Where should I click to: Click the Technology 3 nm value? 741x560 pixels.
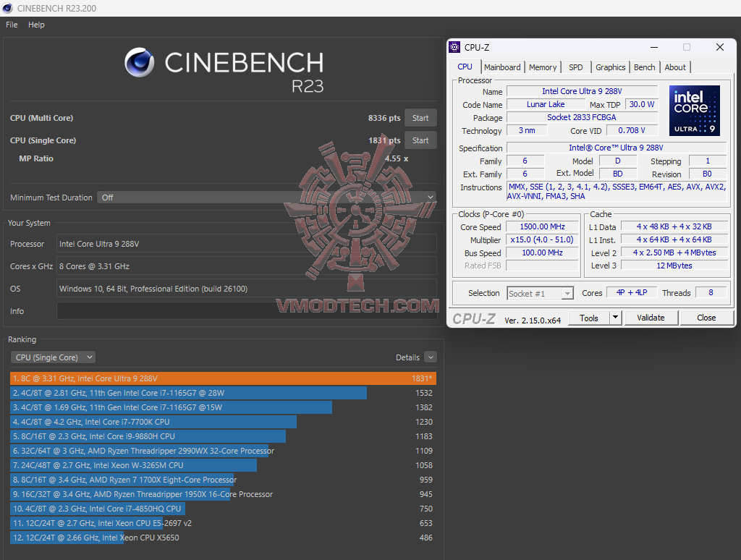click(x=527, y=130)
